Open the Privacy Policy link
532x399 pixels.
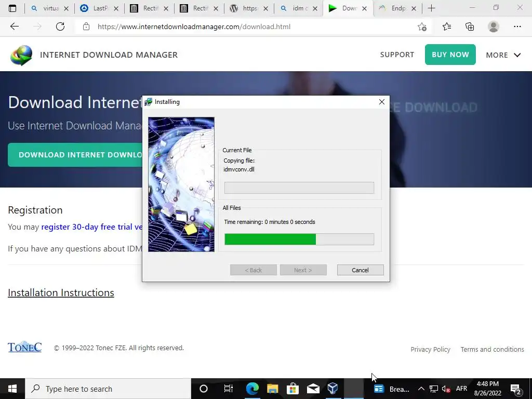point(430,349)
